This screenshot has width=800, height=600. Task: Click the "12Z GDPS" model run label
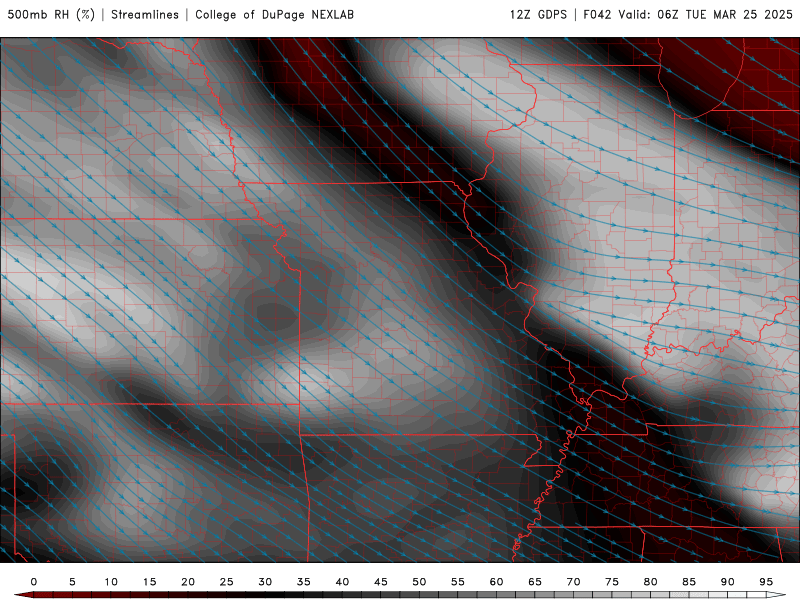tap(538, 14)
